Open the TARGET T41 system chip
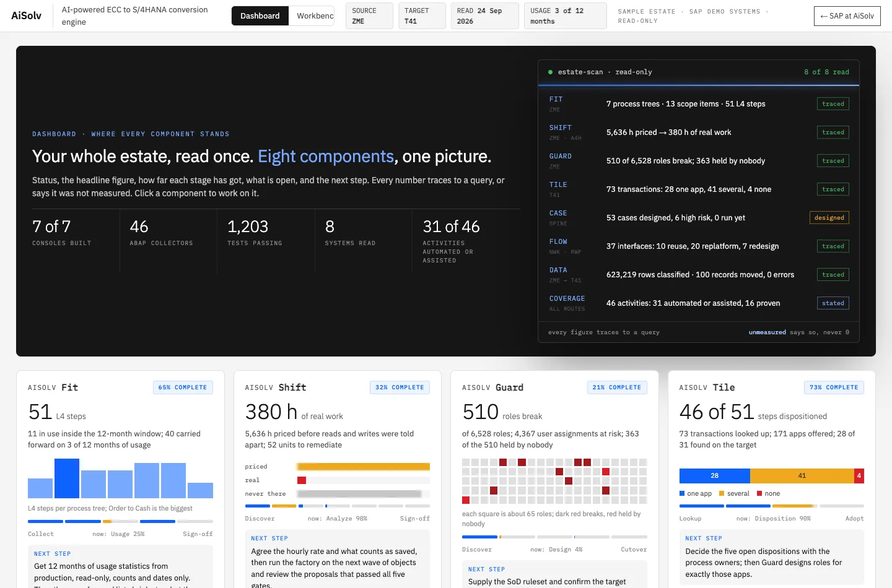Screen dimensions: 892x588 [x=422, y=16]
